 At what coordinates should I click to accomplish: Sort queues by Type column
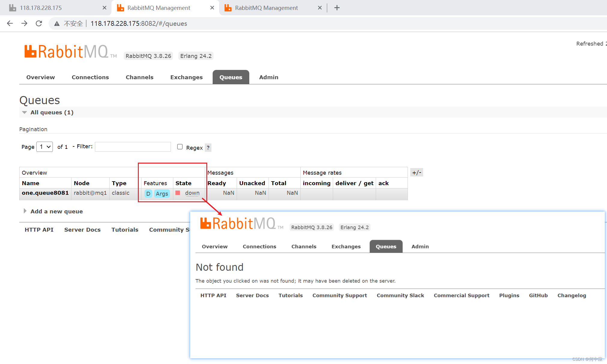click(x=119, y=183)
